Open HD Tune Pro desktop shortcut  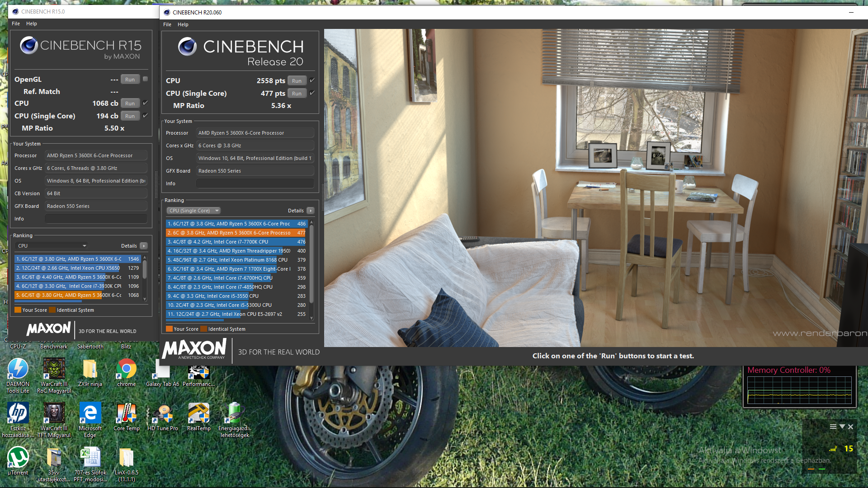click(x=162, y=416)
